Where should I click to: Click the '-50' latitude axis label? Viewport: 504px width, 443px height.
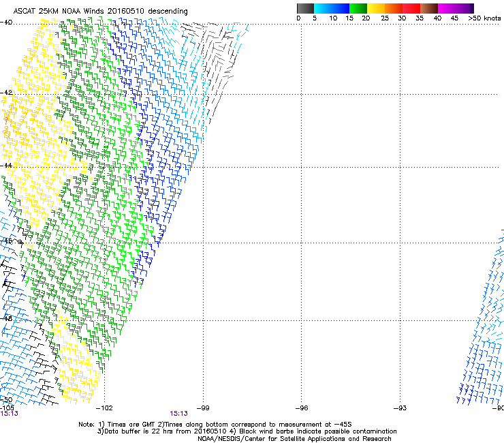click(x=6, y=400)
